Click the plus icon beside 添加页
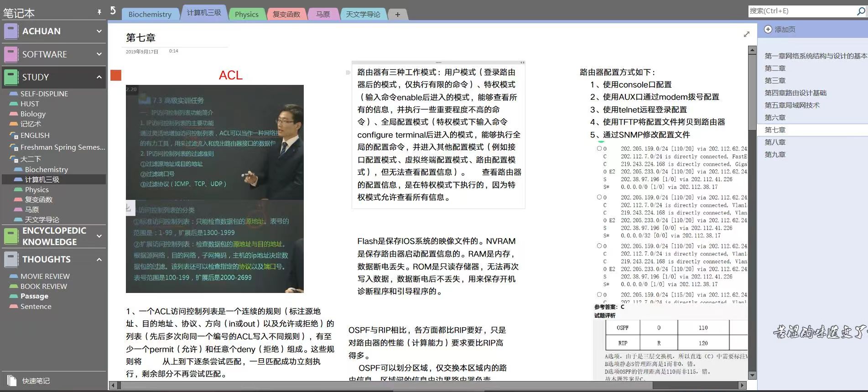 (768, 29)
